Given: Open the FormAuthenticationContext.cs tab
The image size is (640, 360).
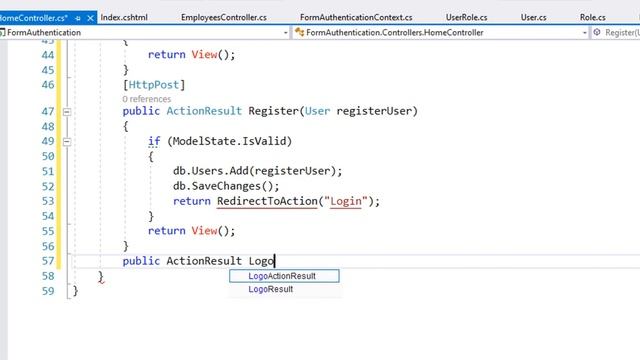Looking at the screenshot, I should [x=356, y=18].
